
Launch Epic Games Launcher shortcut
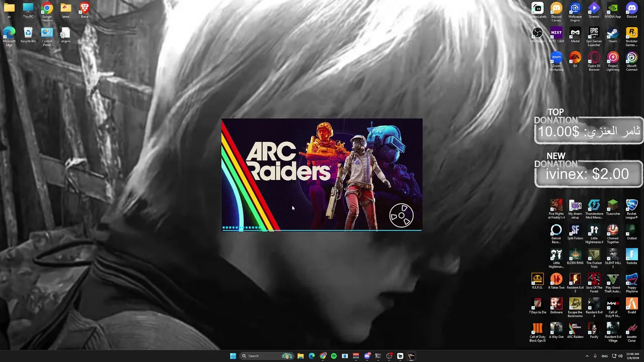[x=594, y=37]
